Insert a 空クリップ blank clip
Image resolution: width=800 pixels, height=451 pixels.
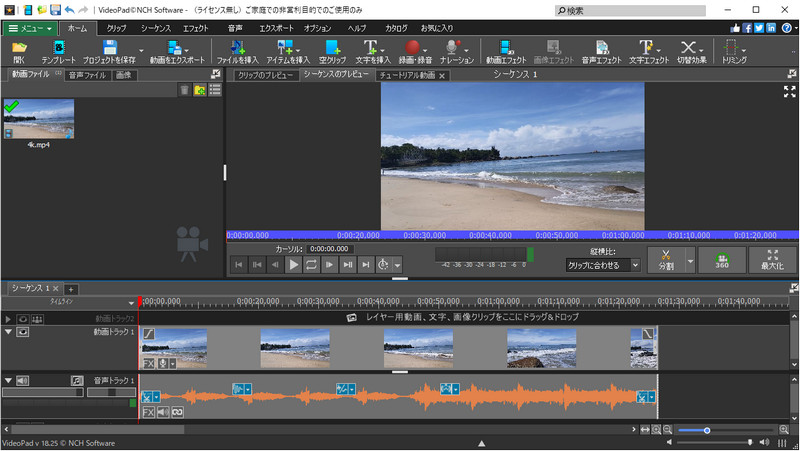(x=332, y=52)
